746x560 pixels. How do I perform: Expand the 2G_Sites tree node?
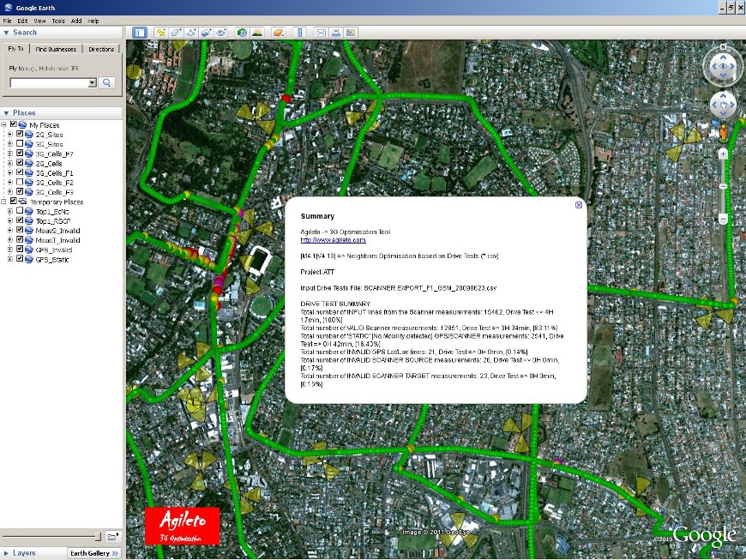coord(10,135)
